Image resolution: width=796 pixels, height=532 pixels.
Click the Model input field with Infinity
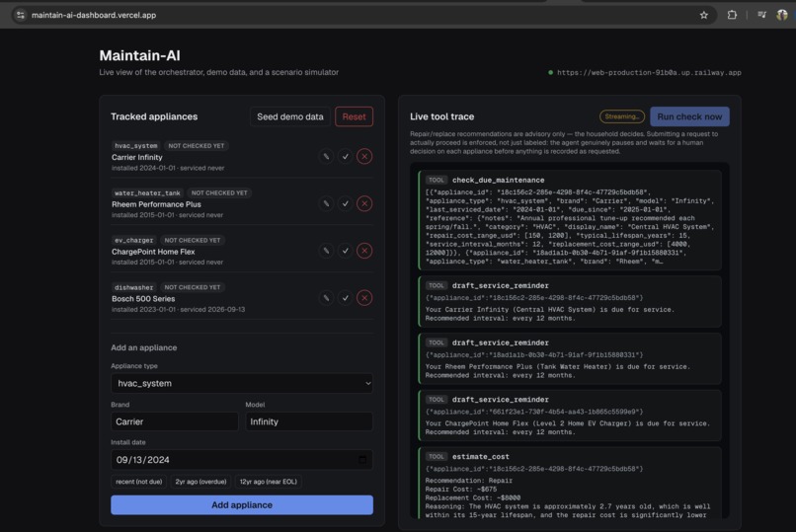pos(309,421)
